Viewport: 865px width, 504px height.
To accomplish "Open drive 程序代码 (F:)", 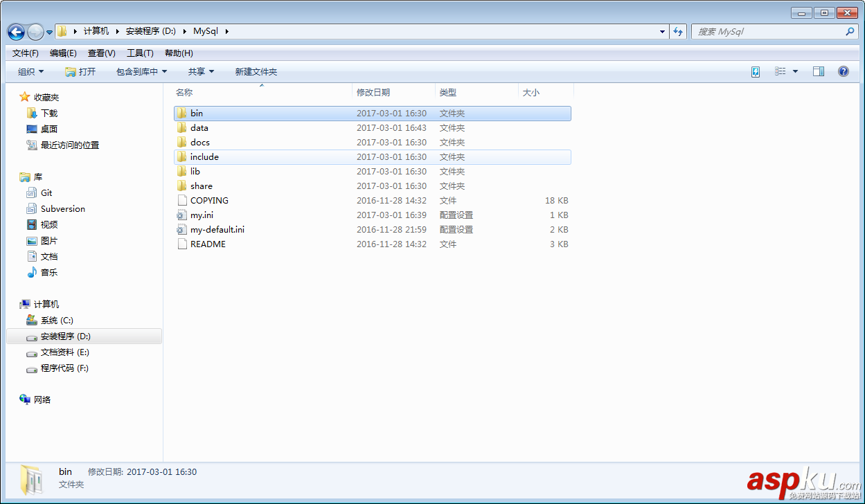I will point(64,368).
